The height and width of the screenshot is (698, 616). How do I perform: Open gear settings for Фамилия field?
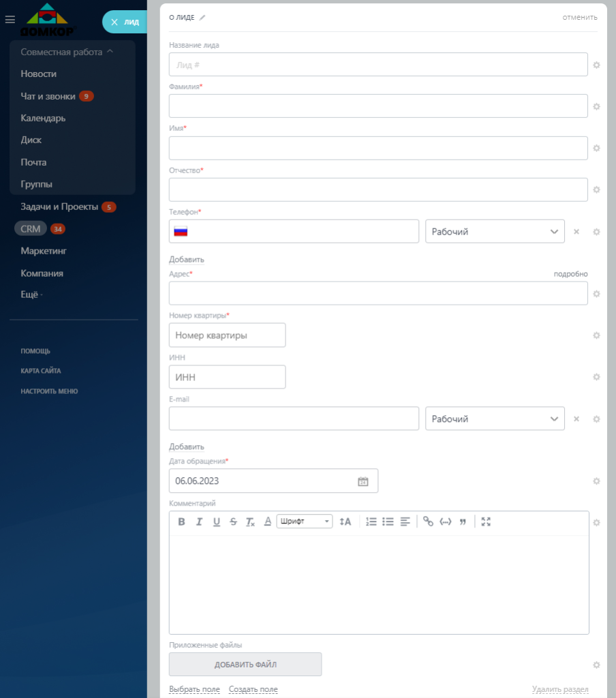click(x=596, y=106)
